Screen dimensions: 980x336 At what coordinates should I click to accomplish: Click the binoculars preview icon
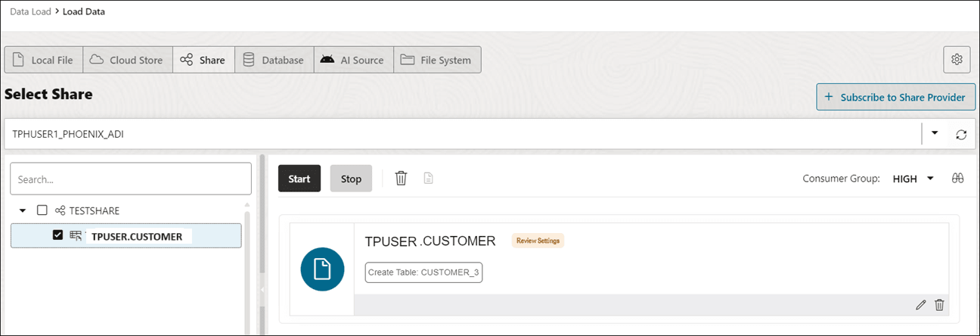[x=957, y=179]
